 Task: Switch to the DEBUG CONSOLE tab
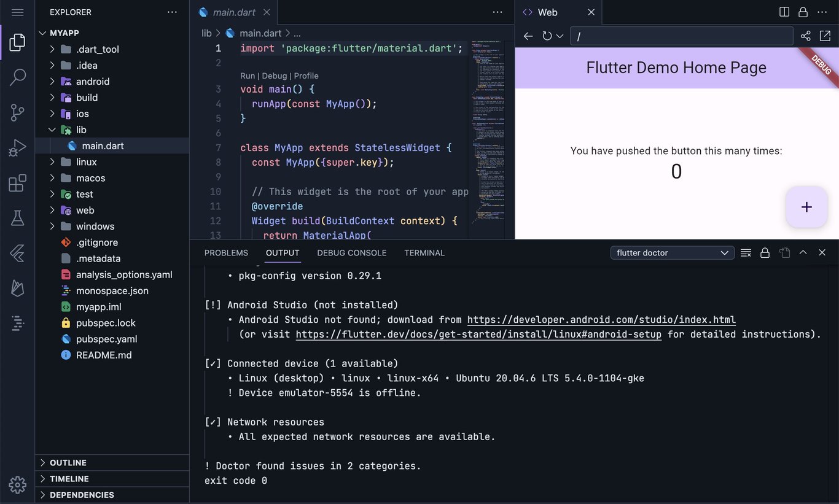point(352,253)
